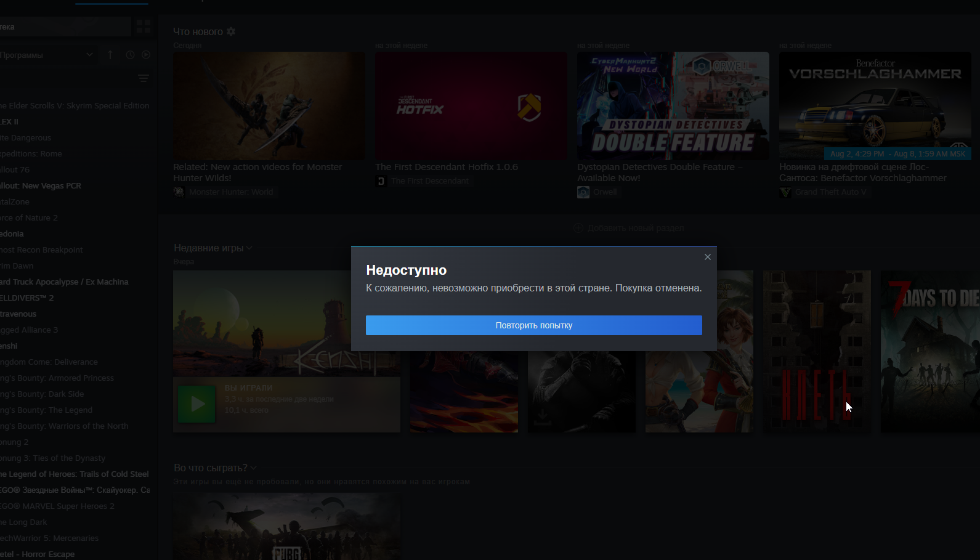Open Benefactor Vorschlaghammer news thumbnail
Image resolution: width=980 pixels, height=560 pixels.
875,106
